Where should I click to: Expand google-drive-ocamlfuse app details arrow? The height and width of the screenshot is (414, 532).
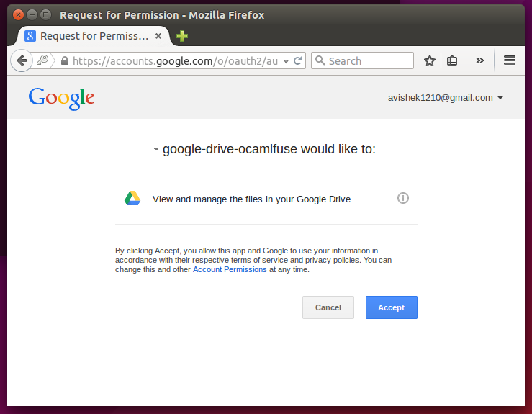point(155,149)
